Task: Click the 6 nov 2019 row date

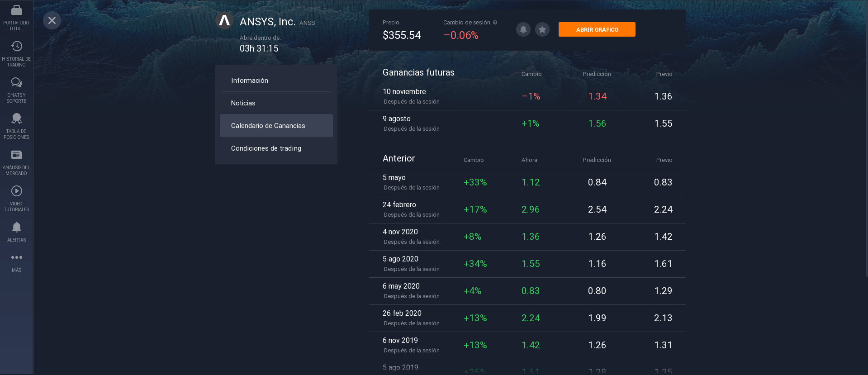Action: coord(400,340)
